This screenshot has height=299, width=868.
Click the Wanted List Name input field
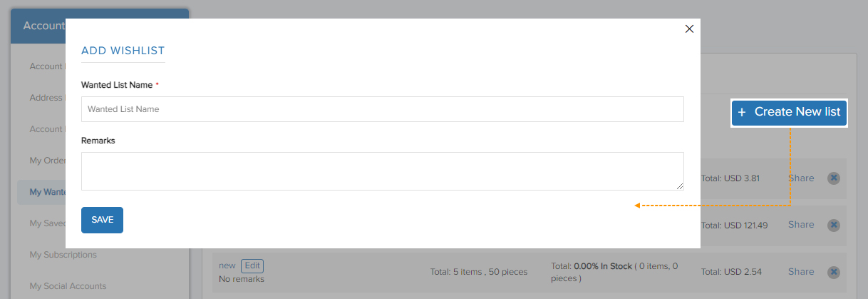tap(383, 109)
